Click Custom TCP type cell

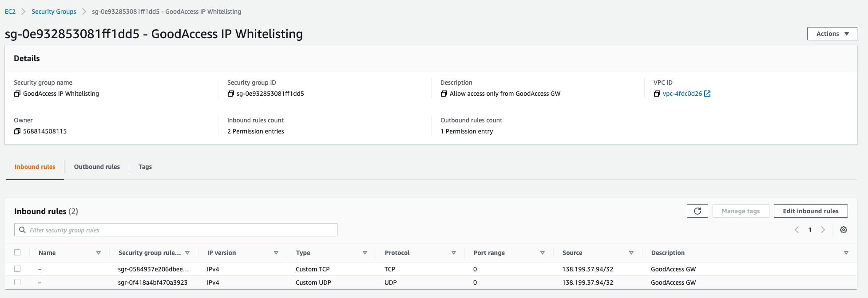click(313, 269)
